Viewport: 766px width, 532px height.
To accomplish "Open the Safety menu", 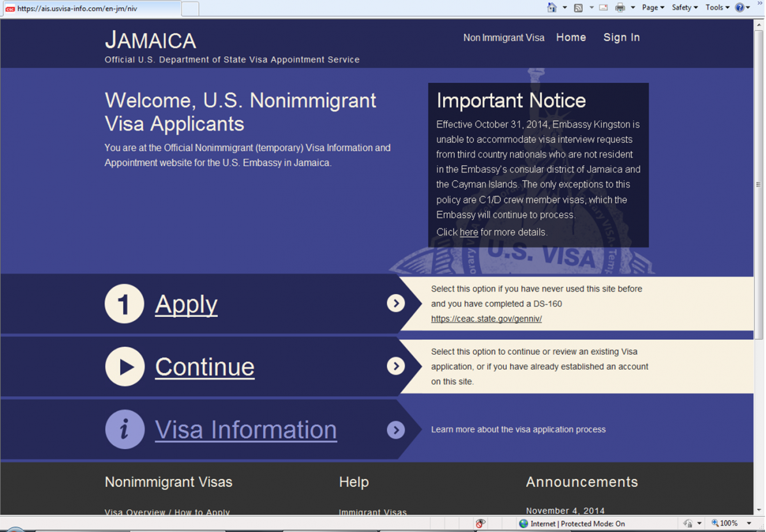I will point(685,8).
